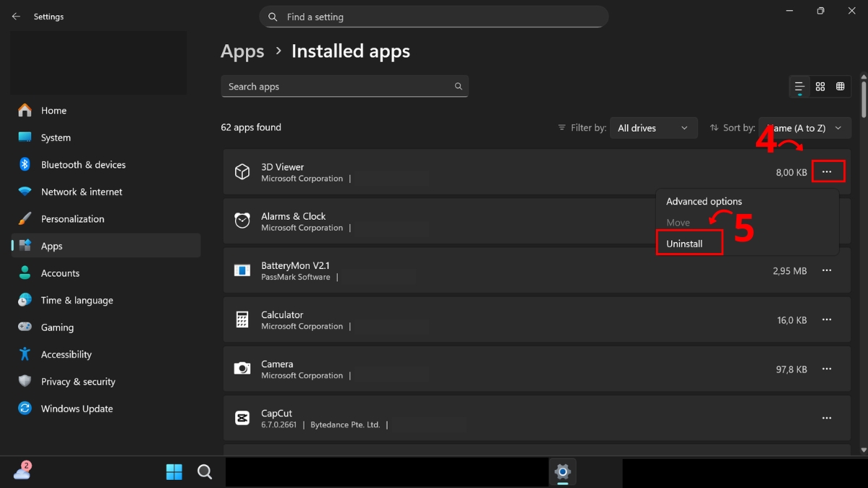The width and height of the screenshot is (868, 488).
Task: Open the All drives filter dropdown
Action: click(654, 127)
